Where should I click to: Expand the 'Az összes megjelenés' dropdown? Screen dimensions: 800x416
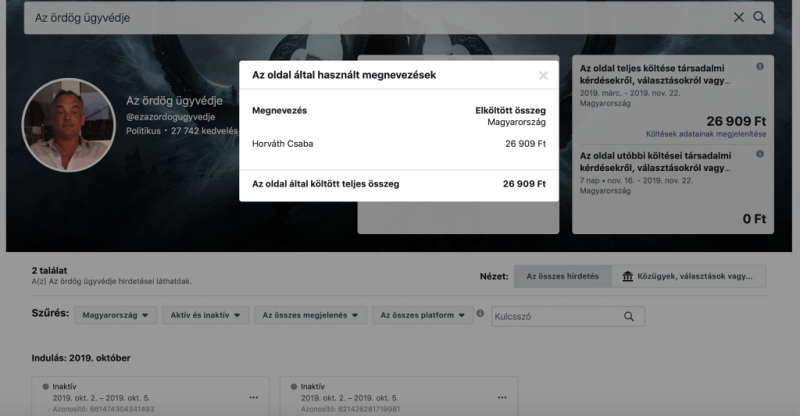click(x=310, y=315)
